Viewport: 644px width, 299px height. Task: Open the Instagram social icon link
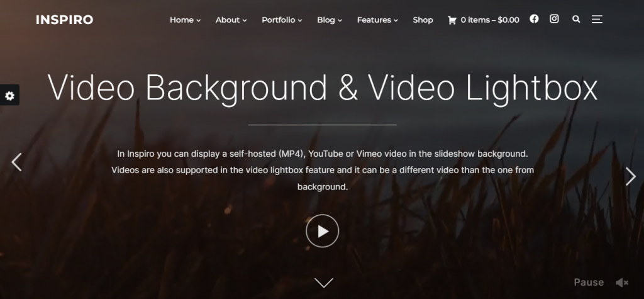click(554, 19)
